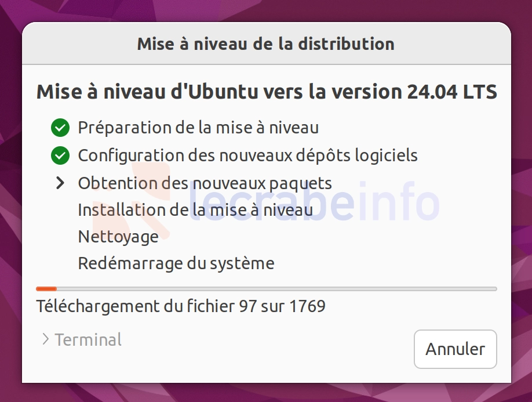This screenshot has height=402, width=532.
Task: Click the Terminal expander label
Action: [x=88, y=340]
